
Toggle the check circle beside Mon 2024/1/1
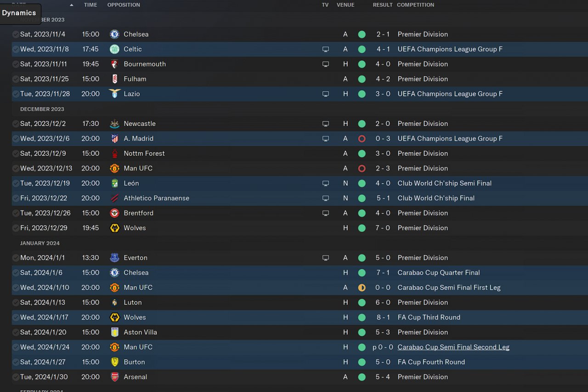(16, 258)
